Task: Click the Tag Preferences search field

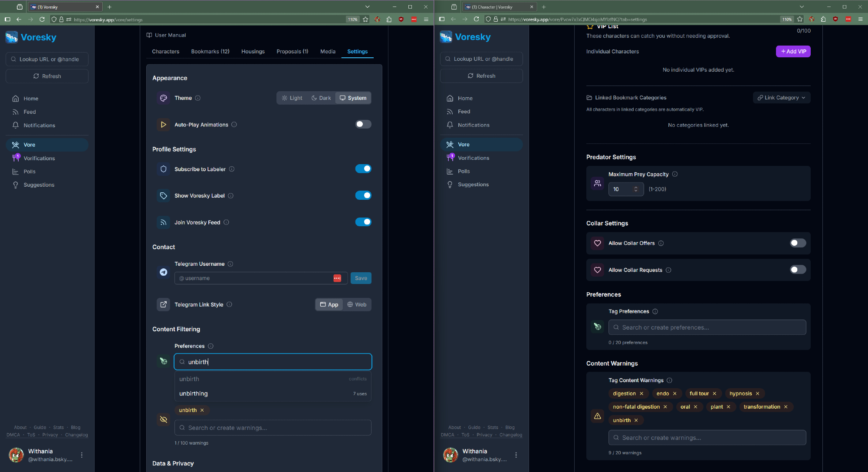Action: point(707,327)
